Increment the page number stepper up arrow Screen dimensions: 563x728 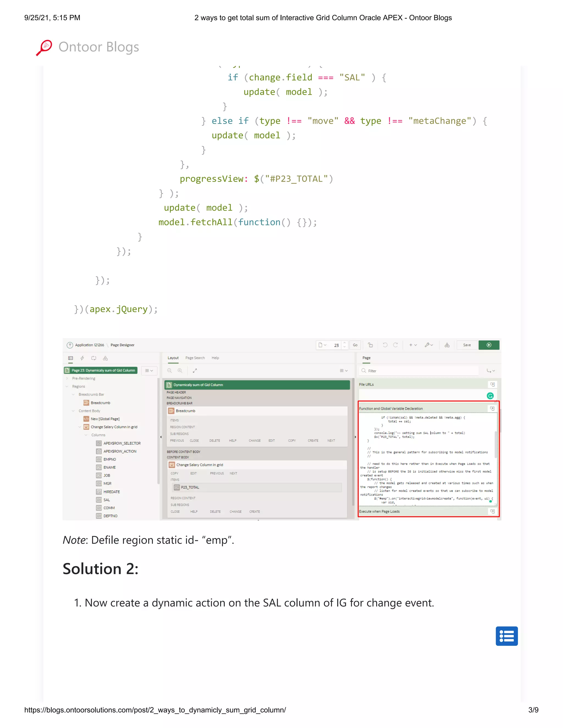344,343
